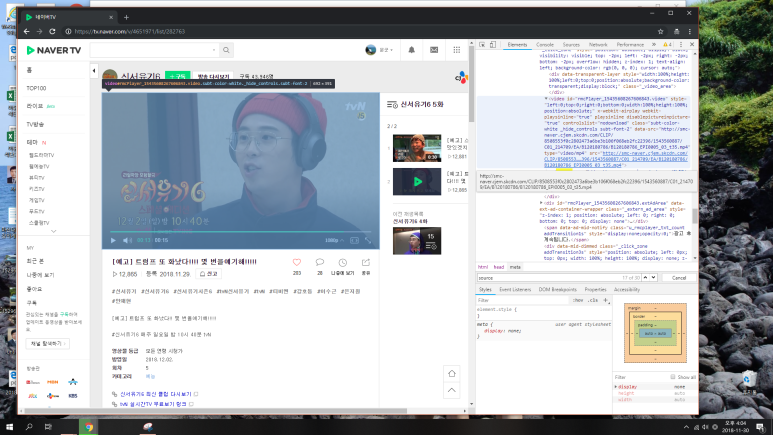
Task: Open DevTools customize menu
Action: pos(681,44)
